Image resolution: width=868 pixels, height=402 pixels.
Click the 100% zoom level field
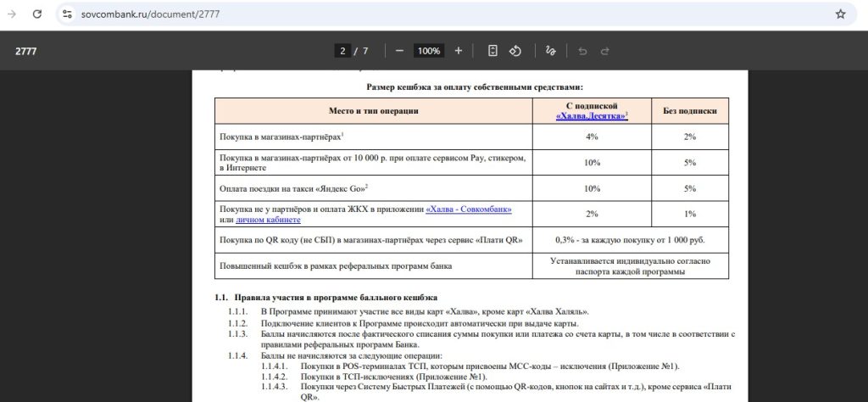429,51
